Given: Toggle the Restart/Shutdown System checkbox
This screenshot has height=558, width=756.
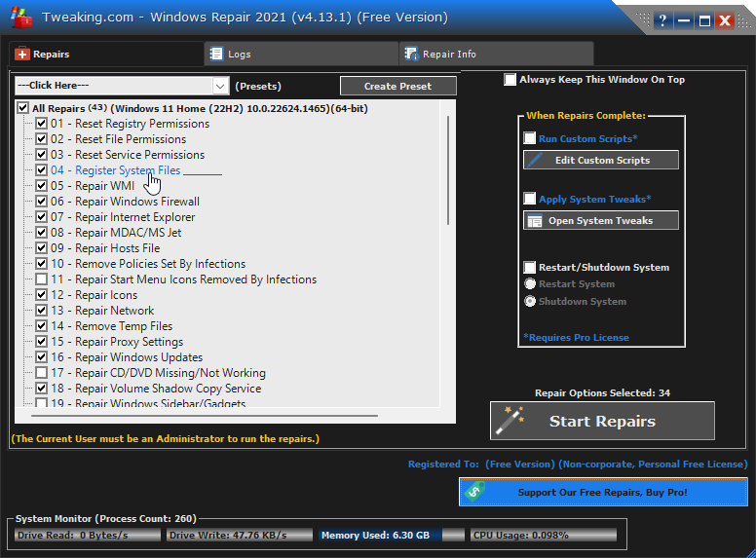Looking at the screenshot, I should [x=530, y=268].
